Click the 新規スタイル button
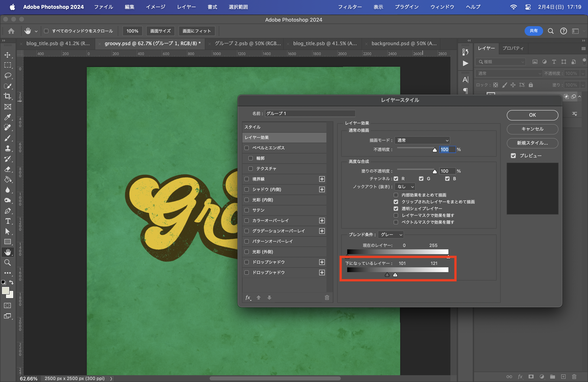The width and height of the screenshot is (588, 382). (x=532, y=143)
